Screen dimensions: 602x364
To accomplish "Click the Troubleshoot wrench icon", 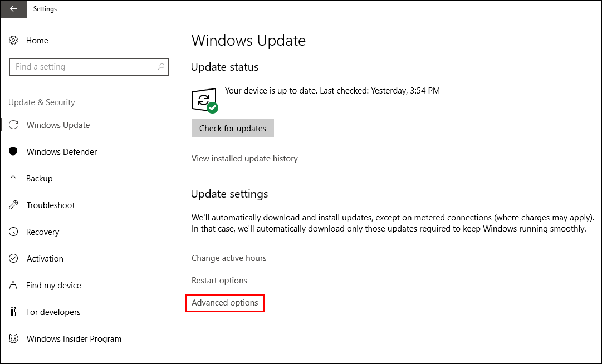I will 13,205.
